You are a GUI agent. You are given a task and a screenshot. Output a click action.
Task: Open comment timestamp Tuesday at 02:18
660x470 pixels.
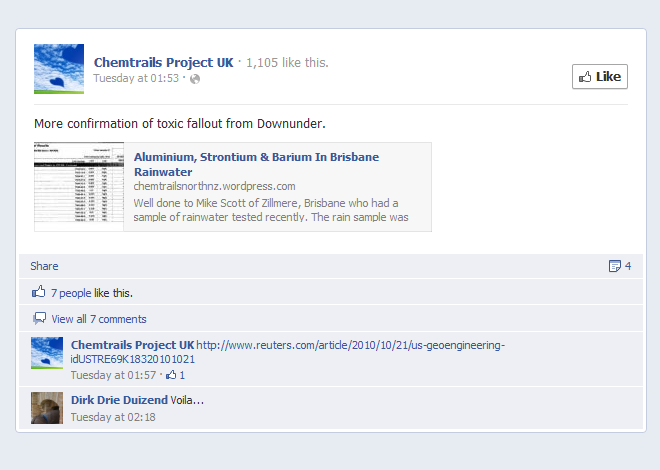(112, 416)
